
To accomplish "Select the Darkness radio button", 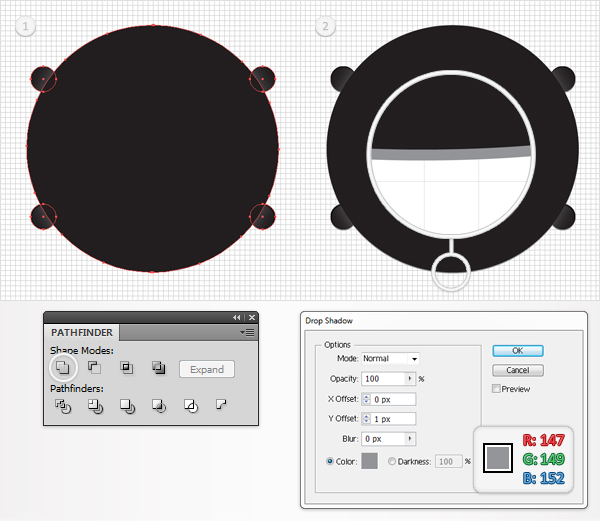I will point(392,461).
